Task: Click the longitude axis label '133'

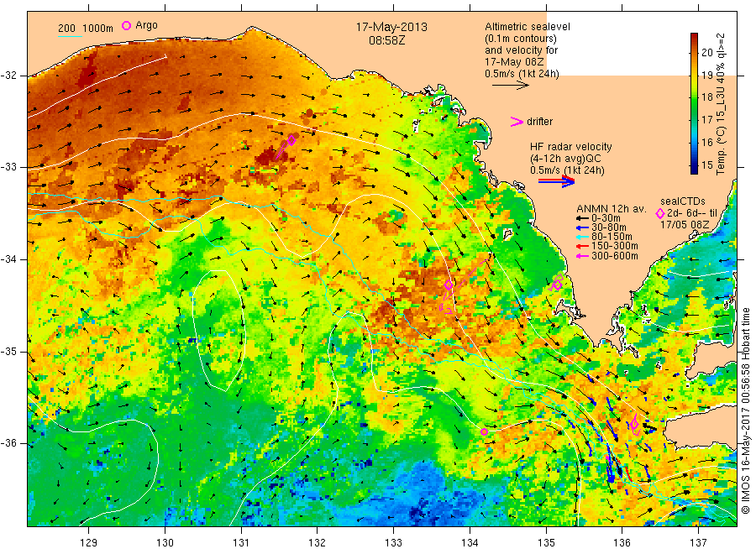Action: [393, 543]
